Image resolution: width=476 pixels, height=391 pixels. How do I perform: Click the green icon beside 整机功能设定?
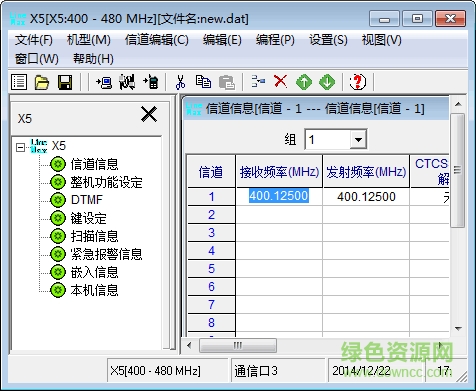click(58, 182)
